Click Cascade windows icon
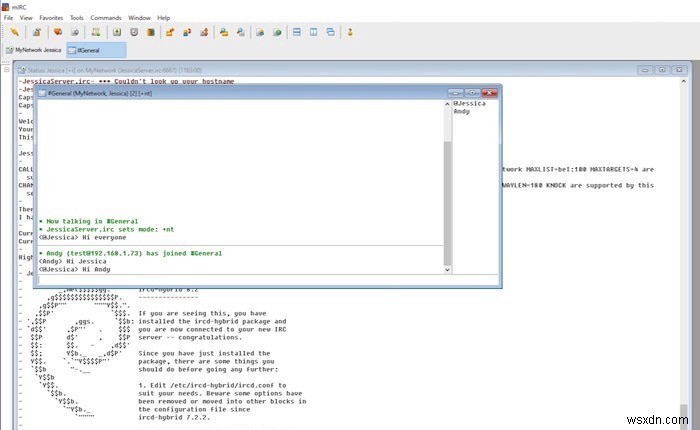The width and height of the screenshot is (700, 430). click(329, 31)
